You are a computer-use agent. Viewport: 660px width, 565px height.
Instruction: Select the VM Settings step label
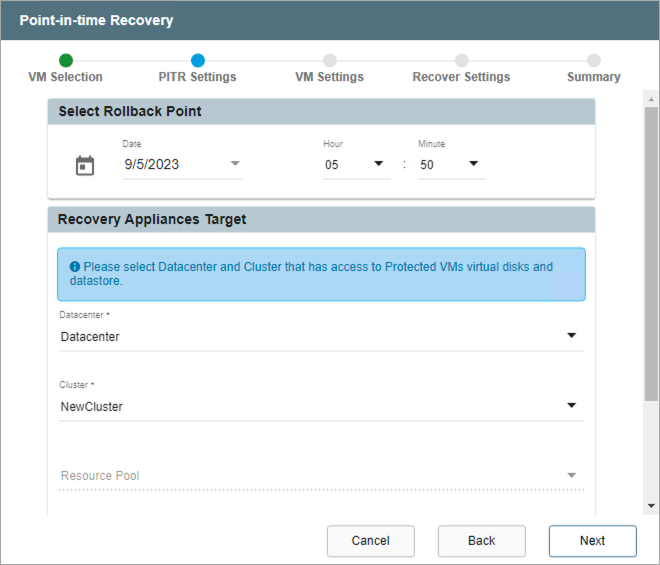click(329, 77)
